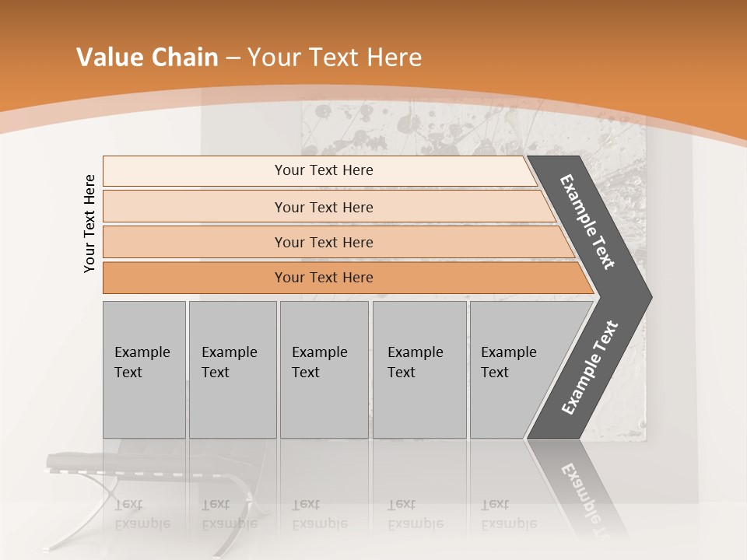Select the lower arrow Example Text segment
Viewport: 747px width, 560px height.
pyautogui.click(x=590, y=368)
